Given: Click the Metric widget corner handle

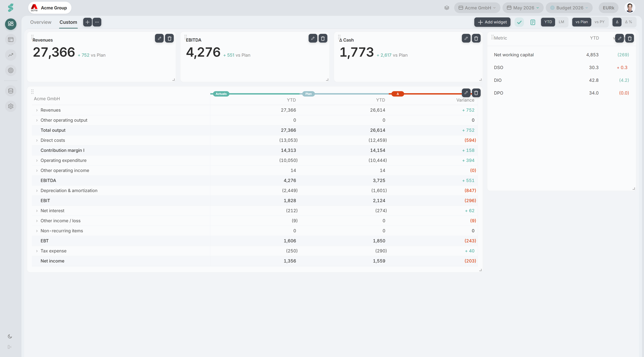Looking at the screenshot, I should pyautogui.click(x=634, y=189).
